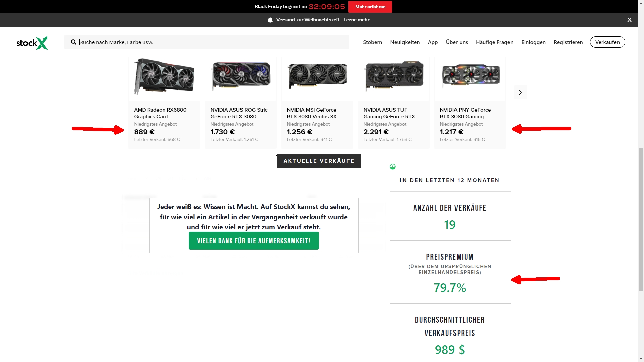Click the search magnifier icon
This screenshot has height=362, width=644.
click(74, 42)
